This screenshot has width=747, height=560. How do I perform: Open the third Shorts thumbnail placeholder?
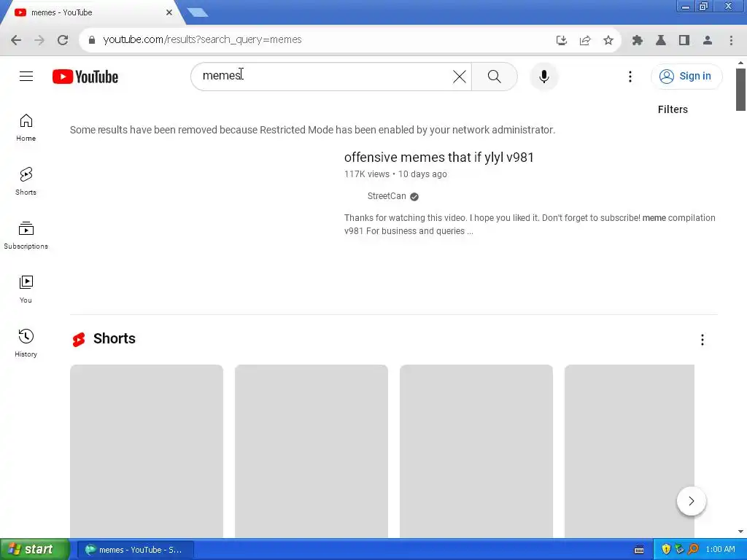(476, 451)
